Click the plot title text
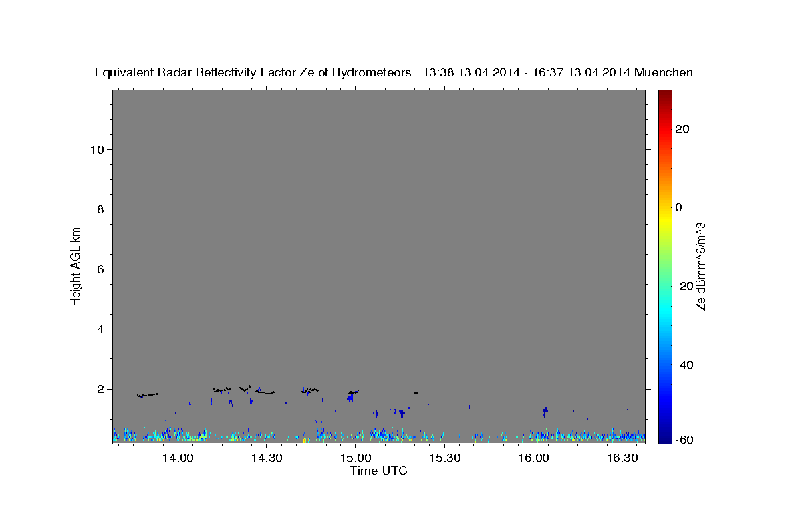798x532 pixels. (x=394, y=72)
